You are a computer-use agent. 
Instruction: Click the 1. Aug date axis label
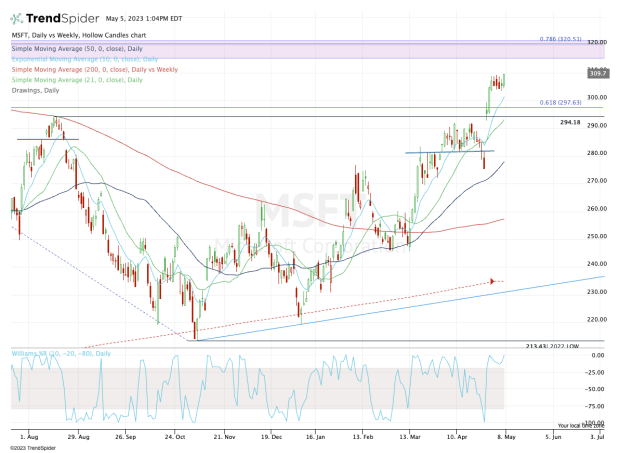(29, 437)
